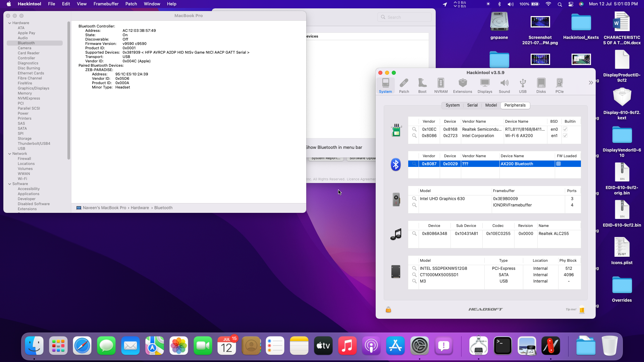Expand hidden toolbar items via the chevron
This screenshot has width=644, height=362.
pos(590,82)
